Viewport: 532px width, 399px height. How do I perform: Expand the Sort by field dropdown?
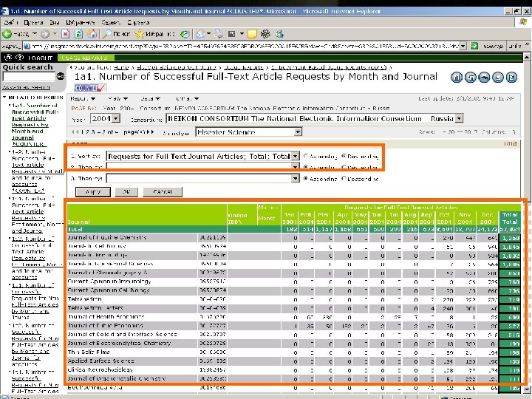pos(295,157)
